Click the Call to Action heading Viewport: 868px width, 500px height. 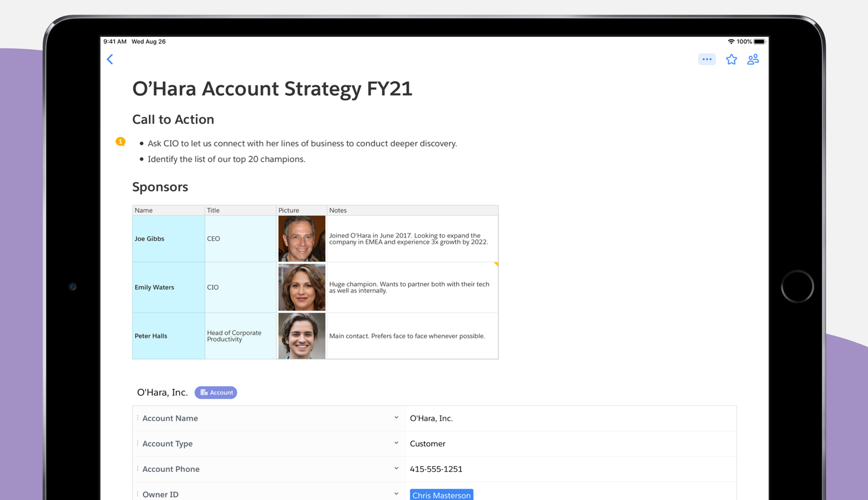173,119
